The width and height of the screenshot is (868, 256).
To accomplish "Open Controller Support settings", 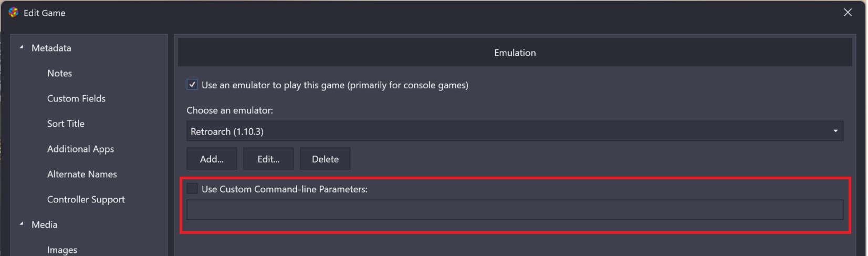I will coord(86,199).
